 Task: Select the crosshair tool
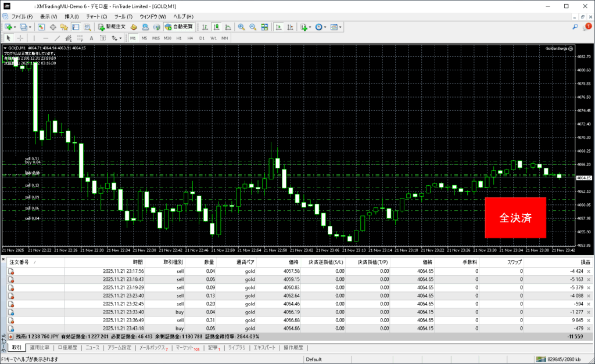click(20, 38)
